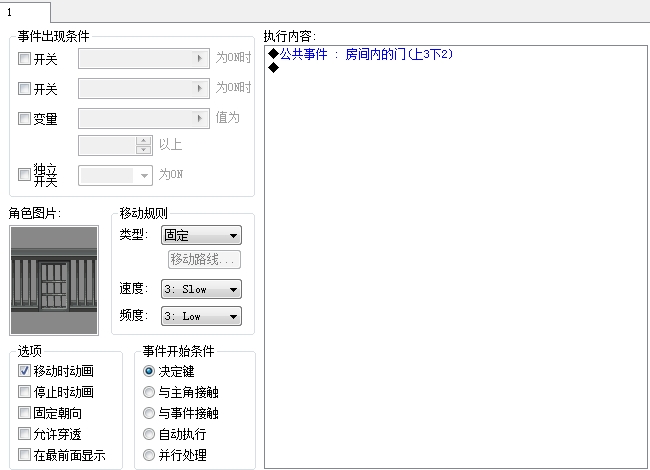Open first 开关 switch selector field
650x470 pixels.
[x=144, y=58]
